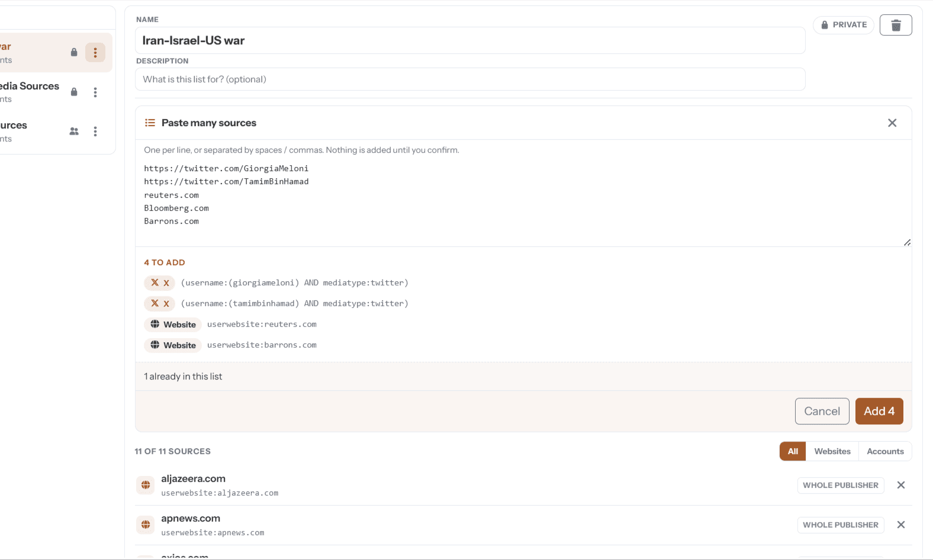Toggle the PRIVATE visibility setting
933x560 pixels.
point(844,25)
